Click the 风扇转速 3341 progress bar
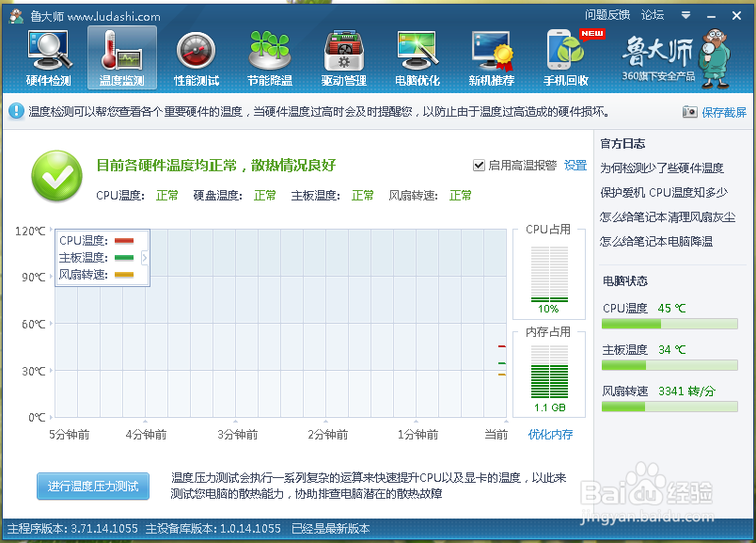The image size is (756, 543). coord(669,407)
